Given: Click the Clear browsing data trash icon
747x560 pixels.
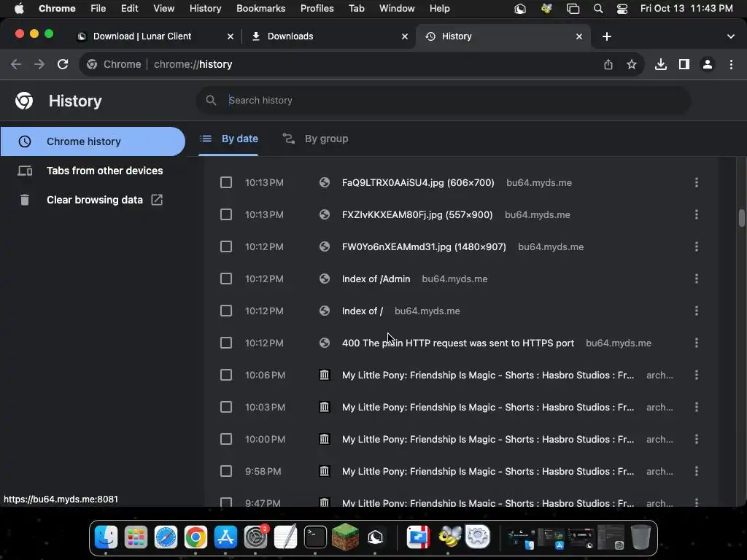Looking at the screenshot, I should pos(25,200).
